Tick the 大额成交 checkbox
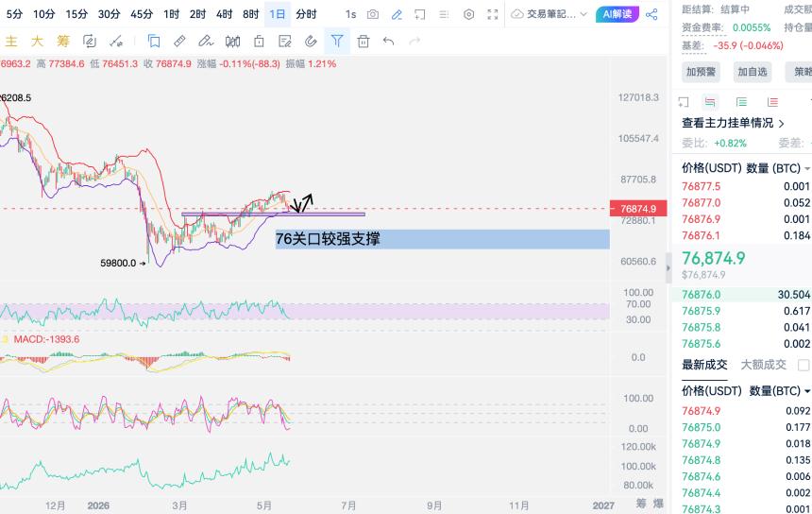Viewport: 812px width, 514px height. click(804, 366)
